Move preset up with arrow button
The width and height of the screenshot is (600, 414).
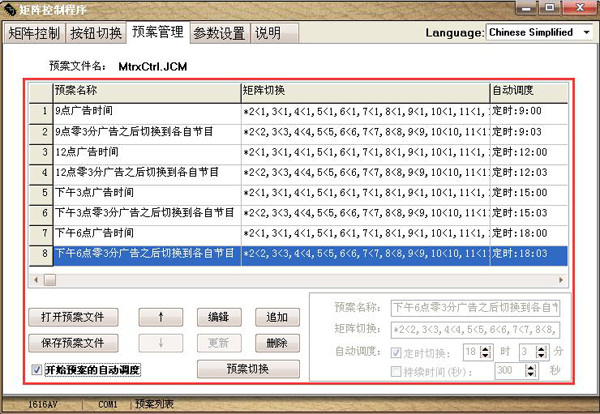tap(161, 317)
